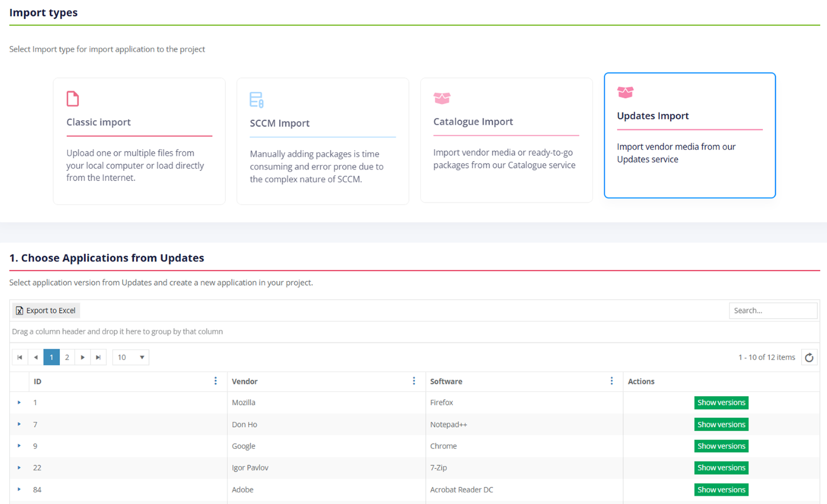Expand the Adobe Acrobat Reader DC row
This screenshot has width=827, height=504.
click(x=19, y=489)
